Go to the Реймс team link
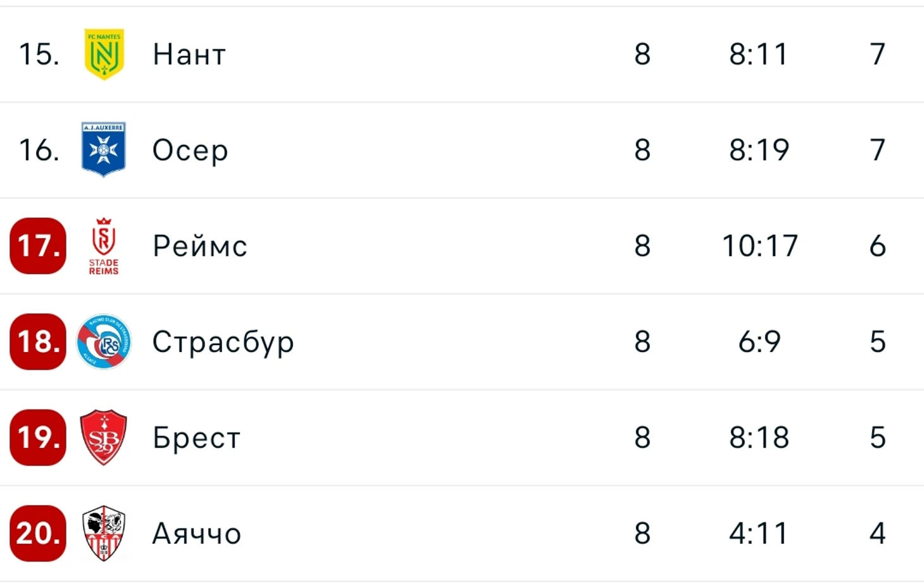 (200, 246)
